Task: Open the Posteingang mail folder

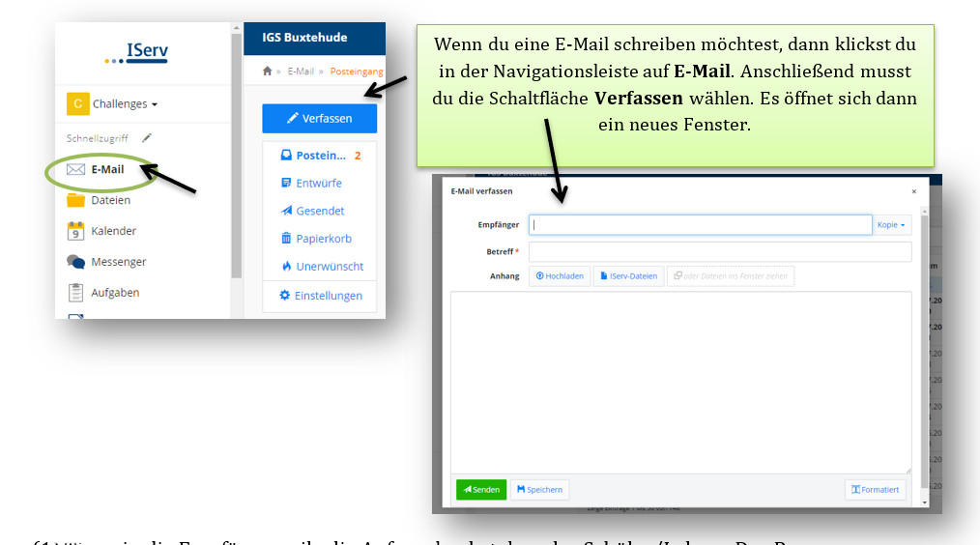Action: pos(320,156)
